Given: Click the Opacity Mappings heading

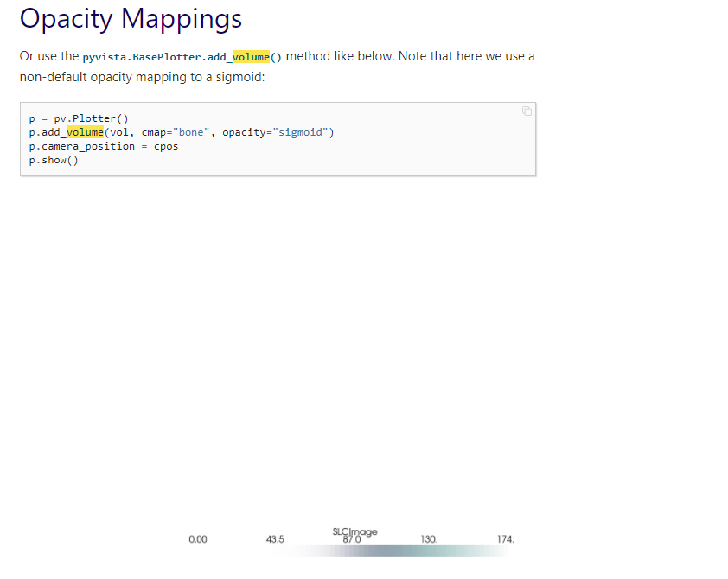Looking at the screenshot, I should click(131, 19).
